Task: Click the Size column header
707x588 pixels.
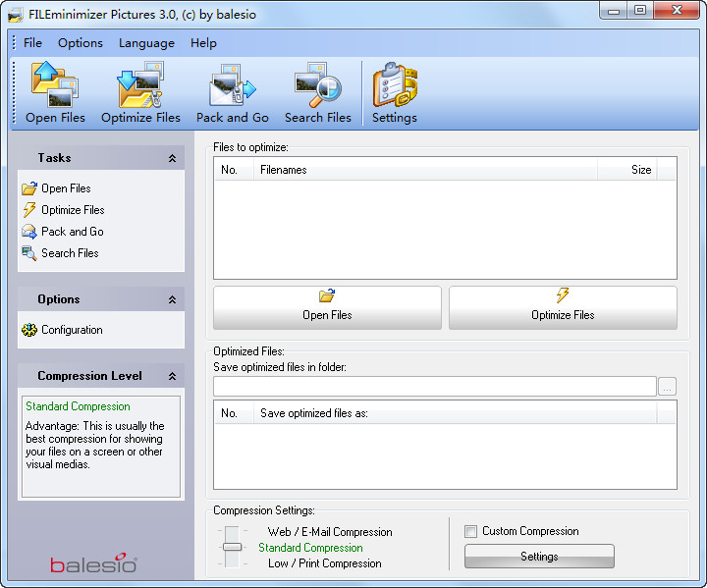Action: [627, 170]
